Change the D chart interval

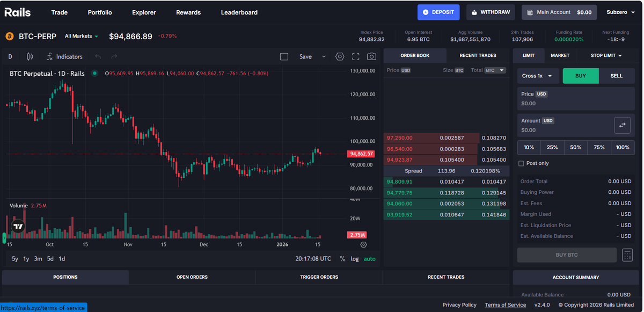point(10,56)
